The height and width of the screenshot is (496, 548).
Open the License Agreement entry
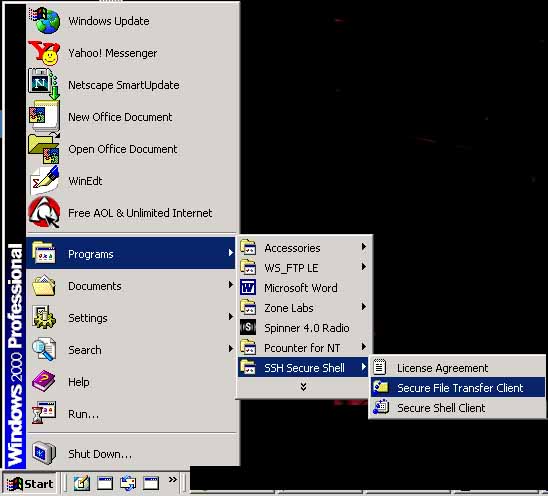click(x=457, y=367)
